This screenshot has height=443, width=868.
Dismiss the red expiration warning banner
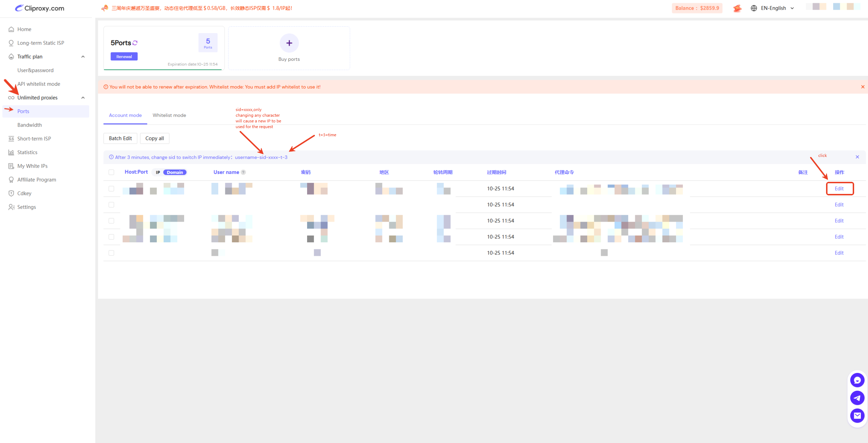click(862, 87)
